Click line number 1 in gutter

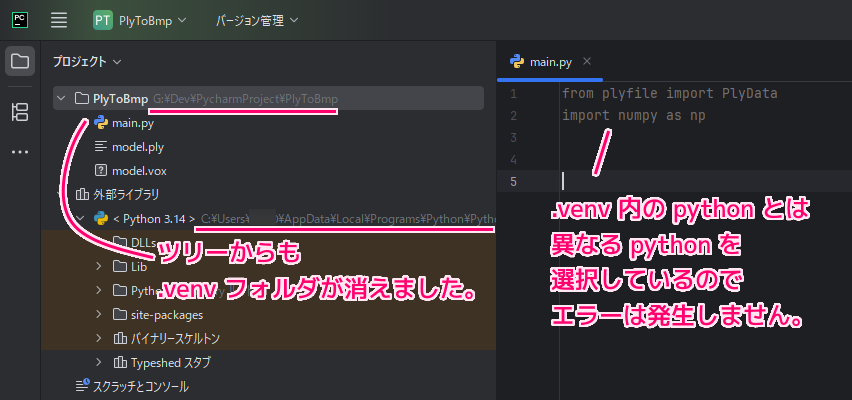[514, 94]
